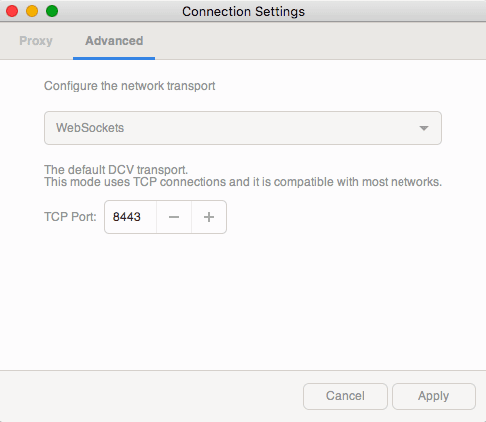Click the TCP Port label
Image resolution: width=486 pixels, height=422 pixels.
tap(70, 217)
